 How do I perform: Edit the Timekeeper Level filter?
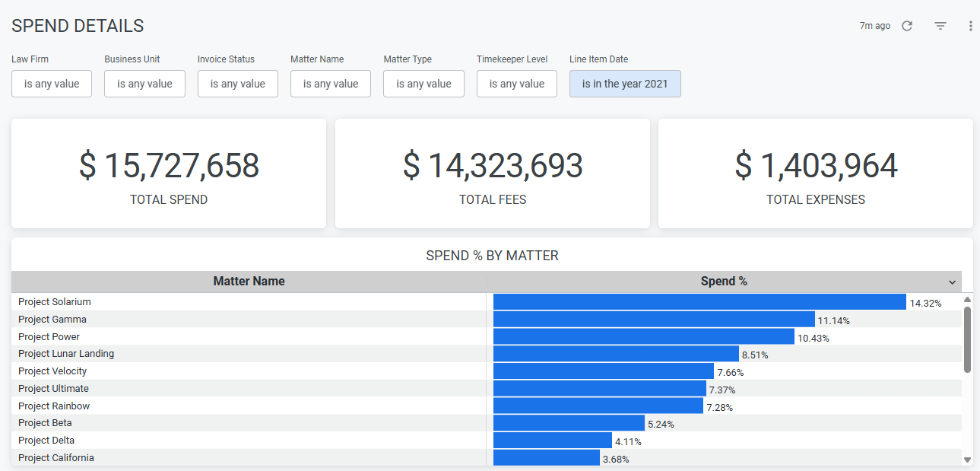pyautogui.click(x=517, y=84)
